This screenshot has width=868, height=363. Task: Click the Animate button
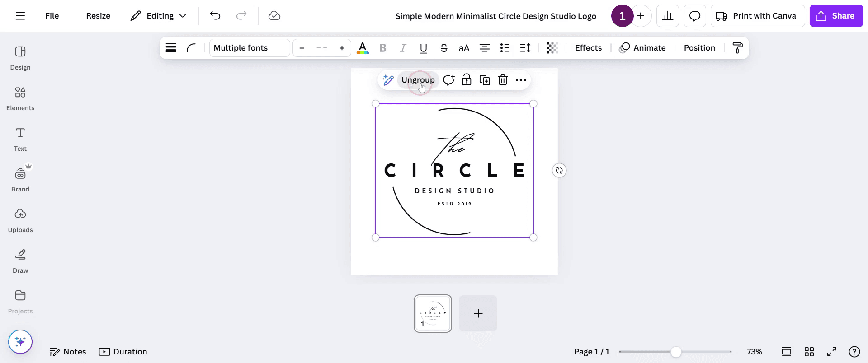[x=642, y=48]
